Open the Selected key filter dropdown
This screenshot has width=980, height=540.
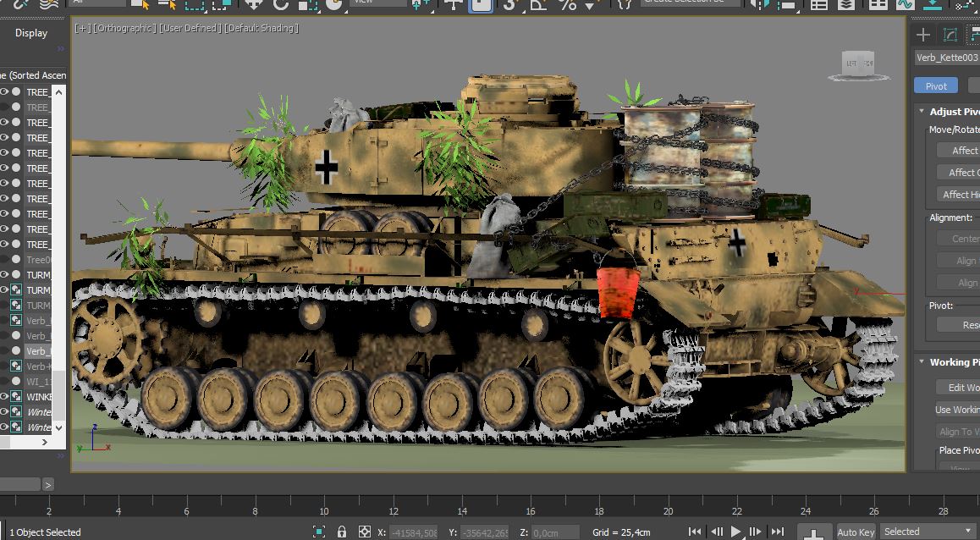[927, 532]
